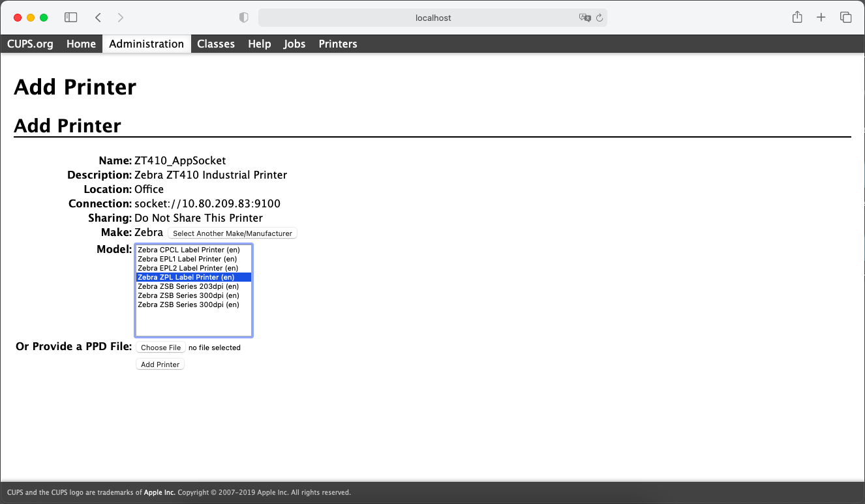Go back using the back arrow
The height and width of the screenshot is (504, 865).
click(x=98, y=18)
